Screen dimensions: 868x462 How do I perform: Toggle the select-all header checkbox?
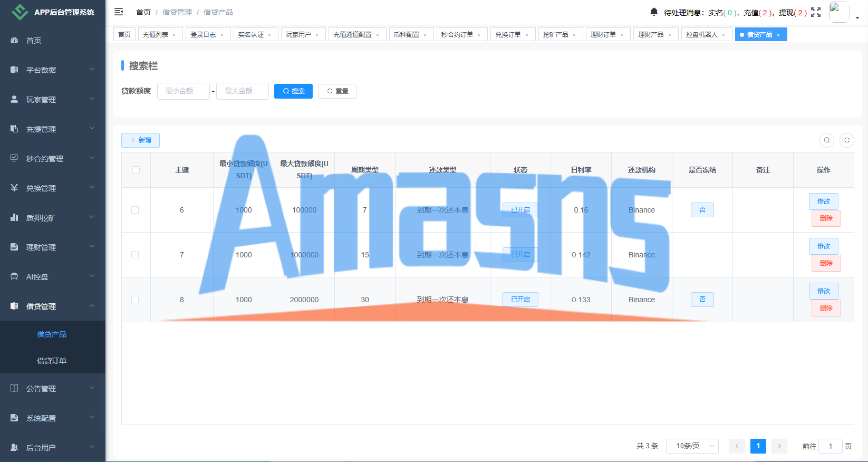pos(136,170)
